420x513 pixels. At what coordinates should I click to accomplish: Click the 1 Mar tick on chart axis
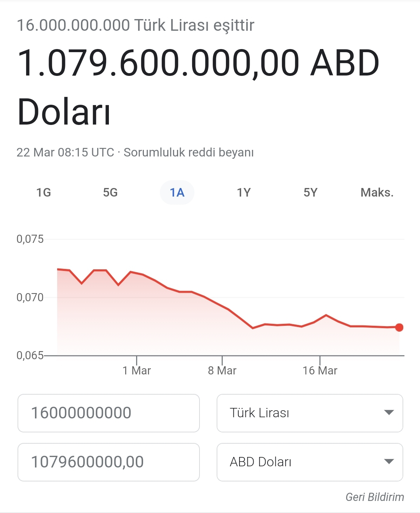coord(136,370)
